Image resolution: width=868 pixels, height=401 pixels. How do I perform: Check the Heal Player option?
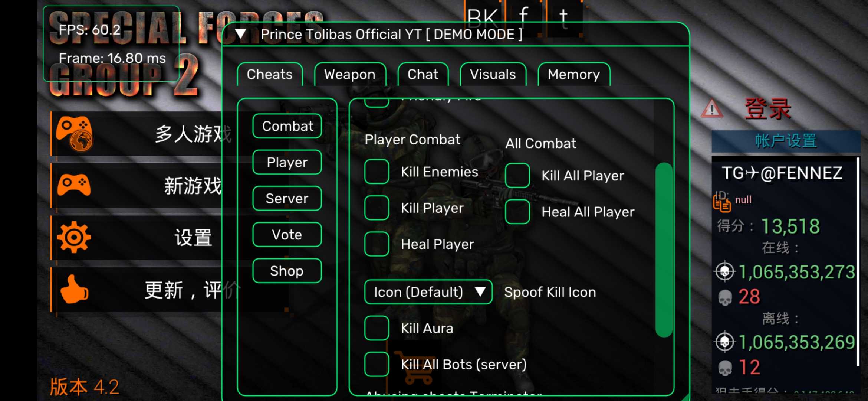377,244
